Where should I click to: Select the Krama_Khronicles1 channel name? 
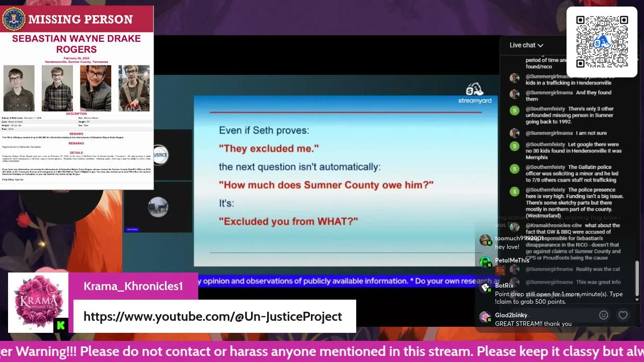coord(133,286)
